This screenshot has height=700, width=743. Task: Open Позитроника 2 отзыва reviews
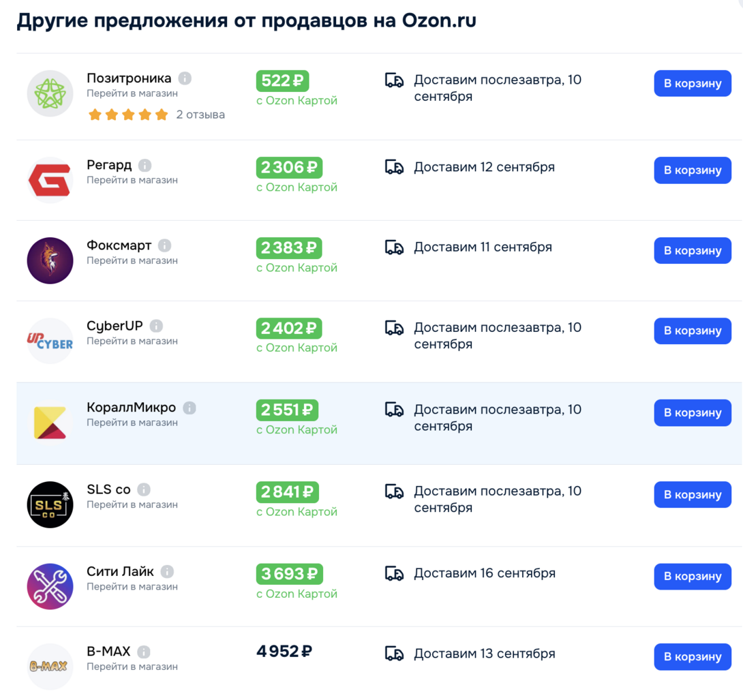[x=200, y=115]
